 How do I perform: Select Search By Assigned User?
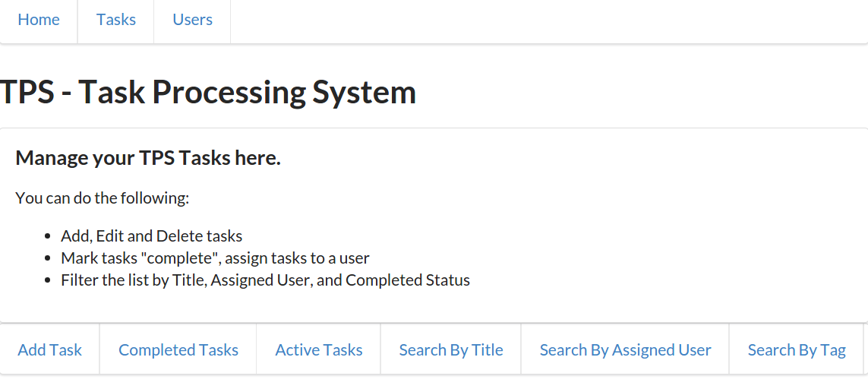625,350
